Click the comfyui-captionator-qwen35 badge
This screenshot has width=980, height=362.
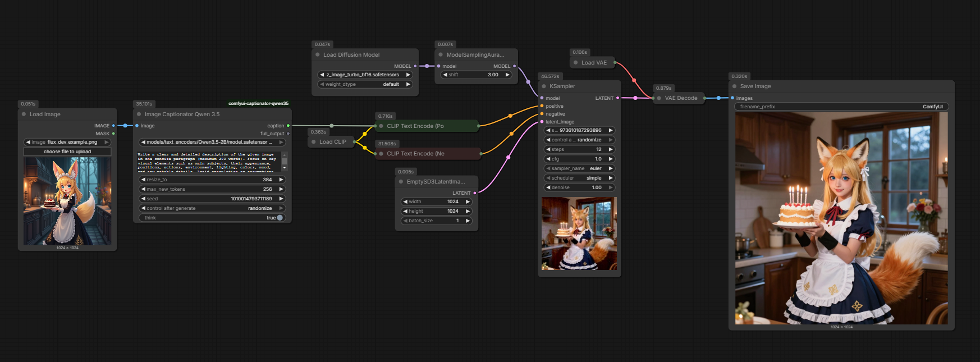pyautogui.click(x=258, y=103)
